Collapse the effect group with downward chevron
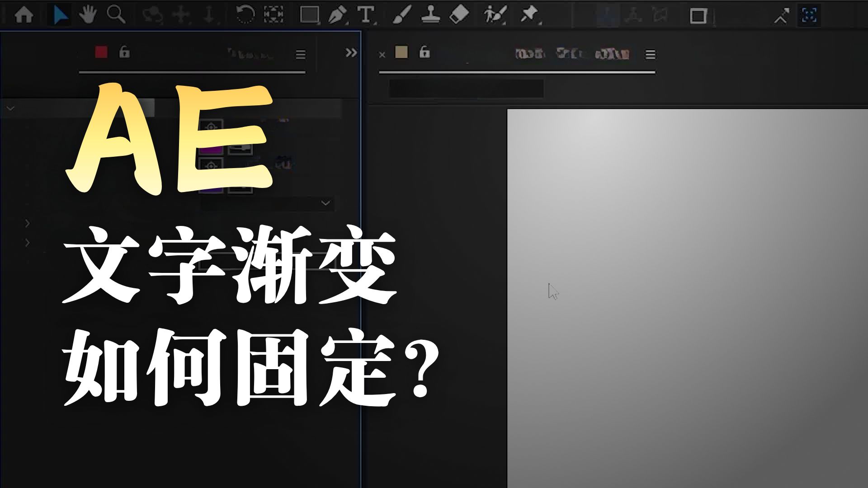 [x=10, y=108]
